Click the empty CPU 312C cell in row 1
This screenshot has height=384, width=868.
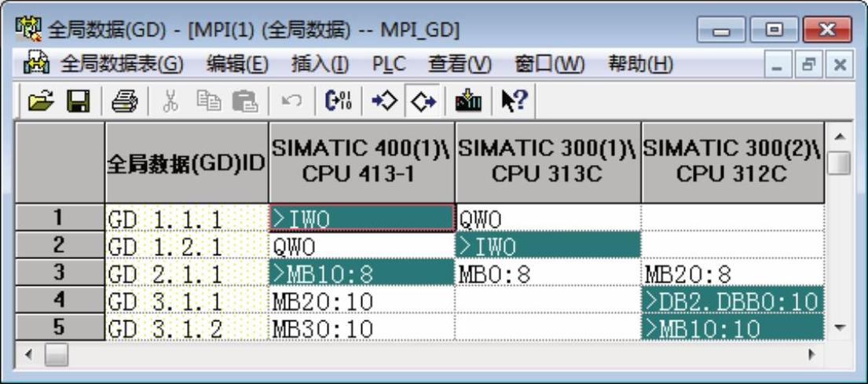coord(732,218)
